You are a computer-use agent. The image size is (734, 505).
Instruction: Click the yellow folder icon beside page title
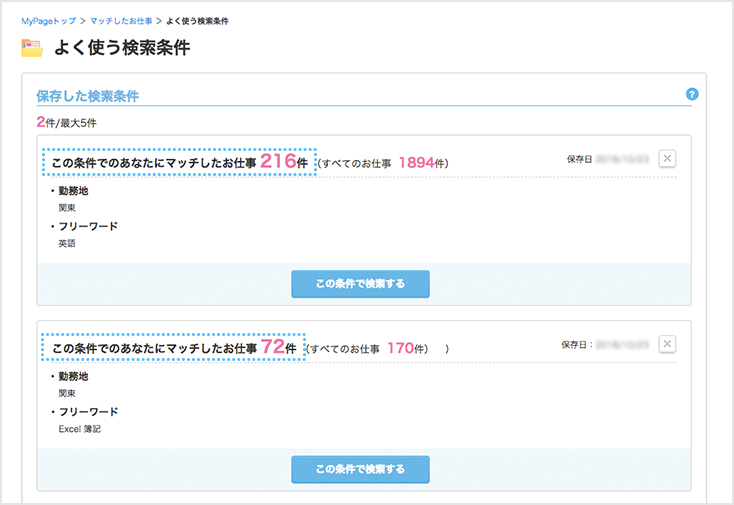[x=32, y=48]
